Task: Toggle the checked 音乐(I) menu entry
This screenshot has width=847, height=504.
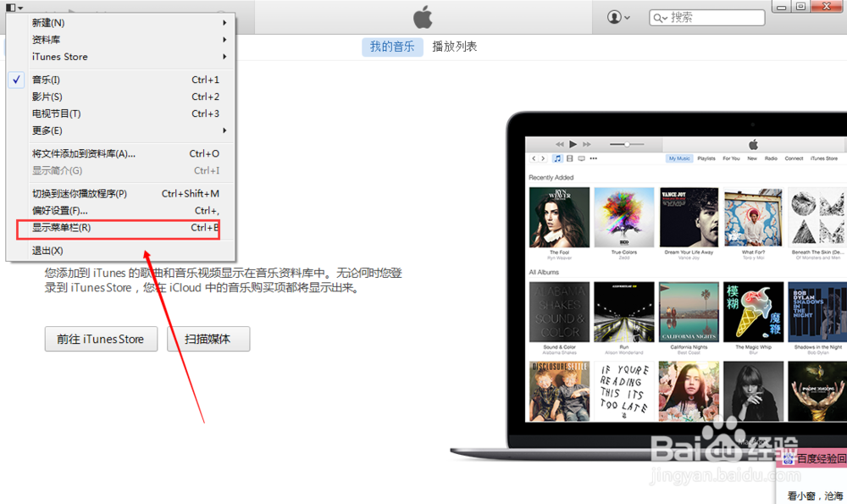Action: pyautogui.click(x=121, y=80)
